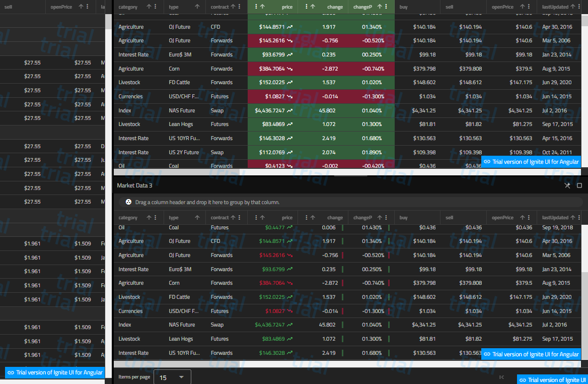Click the pin icon in Market Data 3 titlebar
This screenshot has height=384, width=588.
point(567,185)
